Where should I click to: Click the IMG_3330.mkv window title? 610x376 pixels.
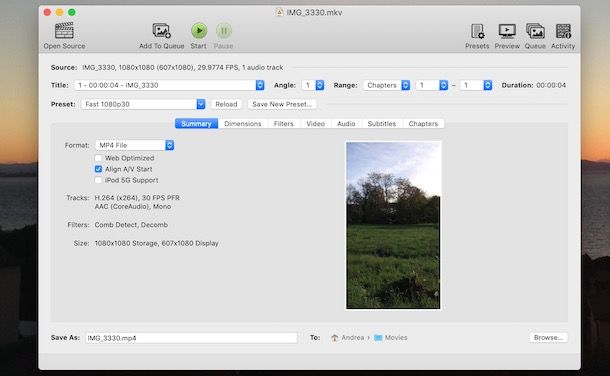pyautogui.click(x=314, y=12)
